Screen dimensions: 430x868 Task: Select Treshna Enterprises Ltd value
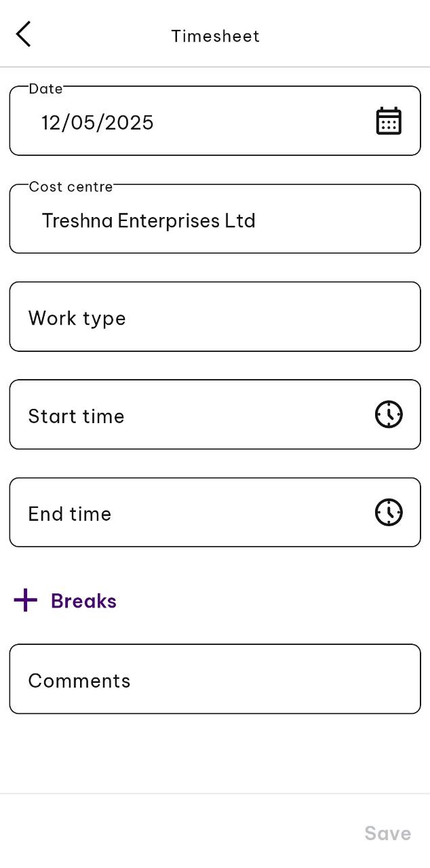(149, 221)
